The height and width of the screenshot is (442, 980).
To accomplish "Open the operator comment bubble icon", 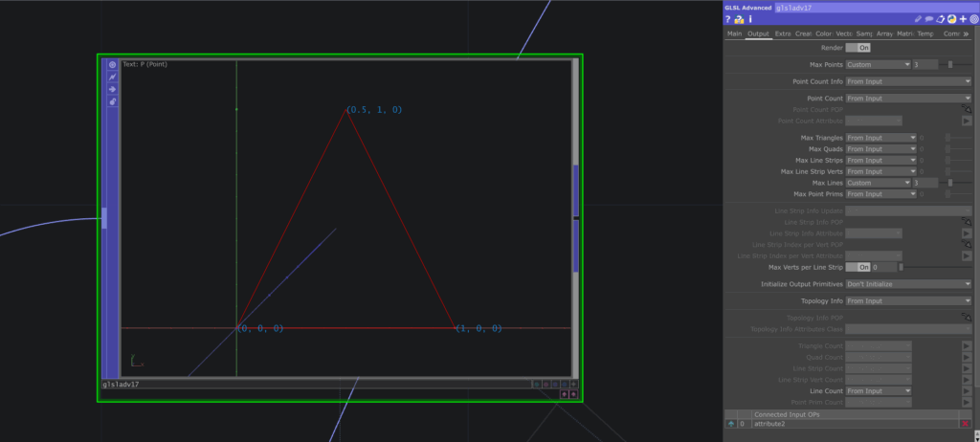I will pos(929,19).
